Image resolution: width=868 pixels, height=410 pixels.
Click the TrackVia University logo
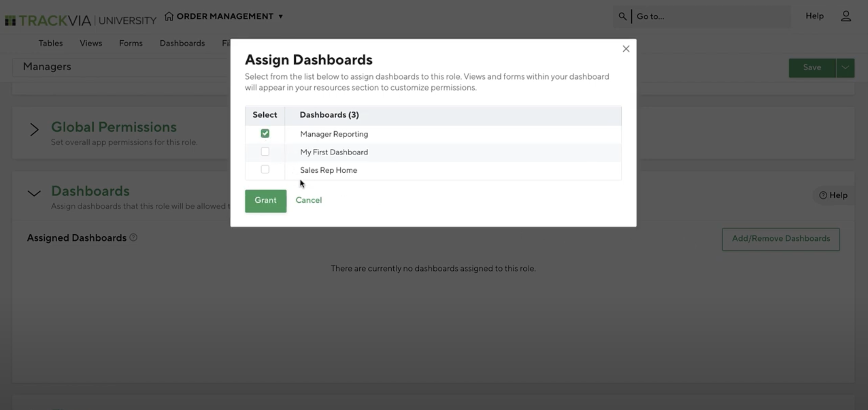(81, 20)
